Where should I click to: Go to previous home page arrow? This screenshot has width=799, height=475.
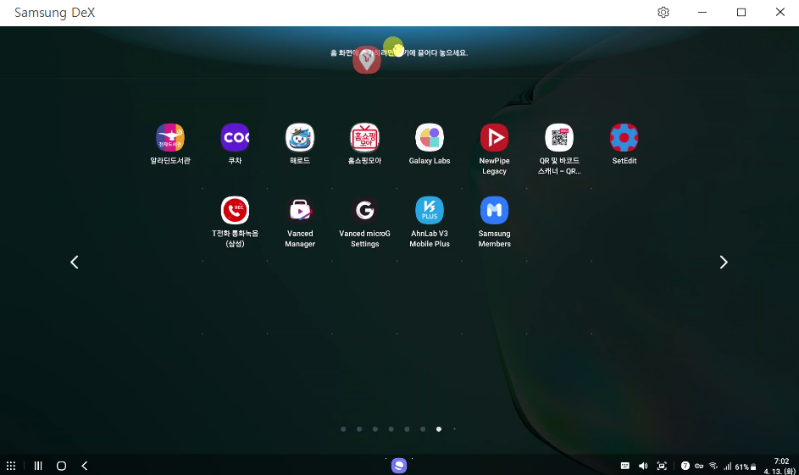(74, 262)
